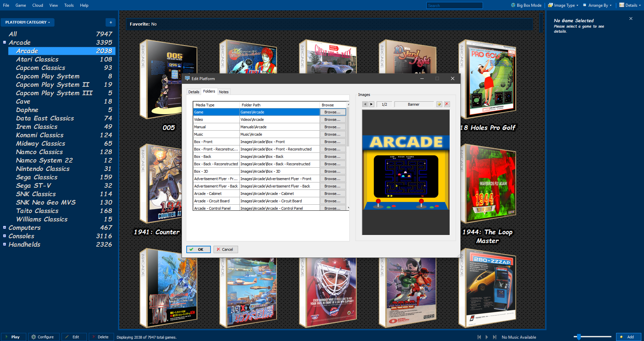The height and width of the screenshot is (341, 644).
Task: Select All games in sidebar
Action: [60, 34]
